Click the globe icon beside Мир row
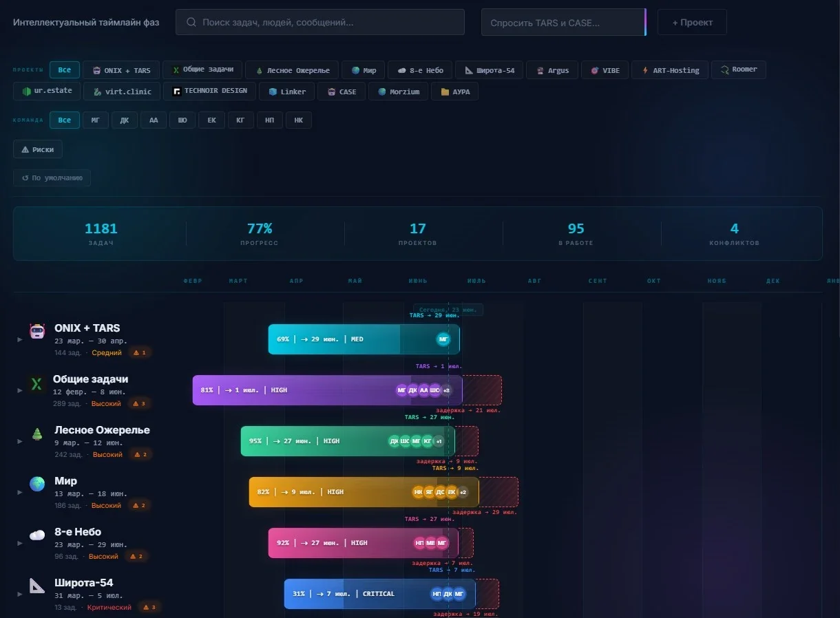The image size is (840, 618). click(37, 484)
